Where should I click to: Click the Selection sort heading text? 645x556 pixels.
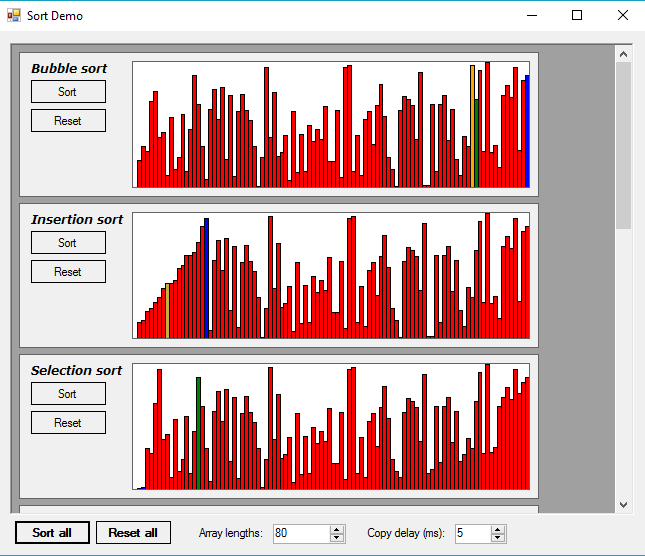tap(77, 370)
